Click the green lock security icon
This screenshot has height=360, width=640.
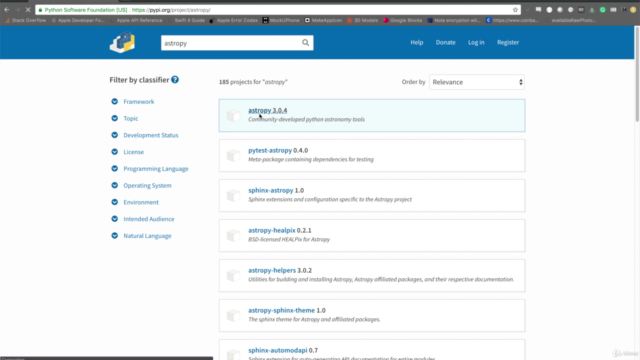click(40, 10)
